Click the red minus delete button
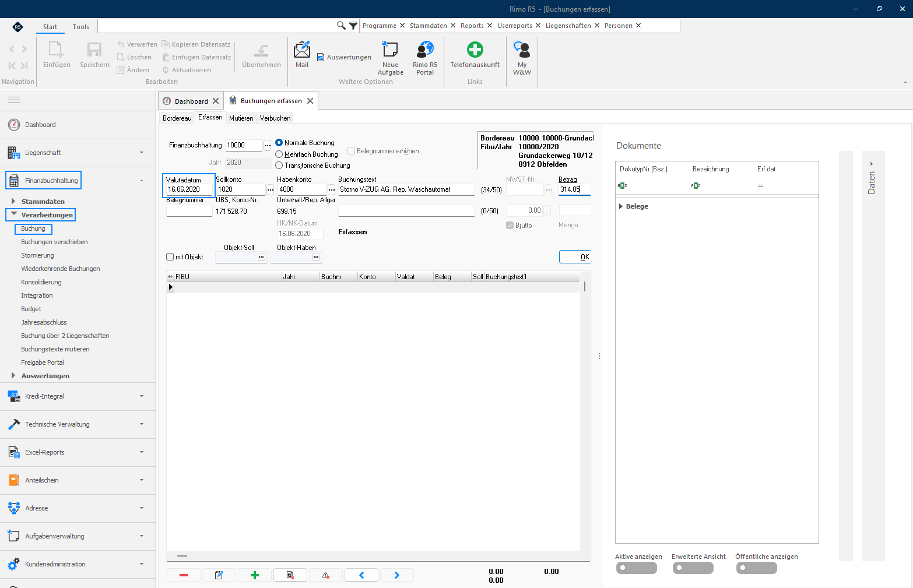 click(184, 575)
